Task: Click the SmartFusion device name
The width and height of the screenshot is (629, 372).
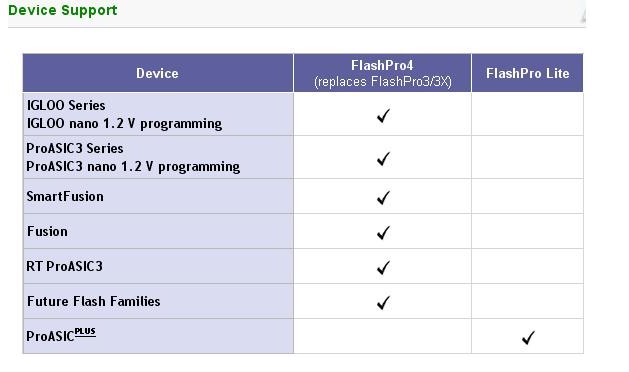Action: [x=65, y=196]
